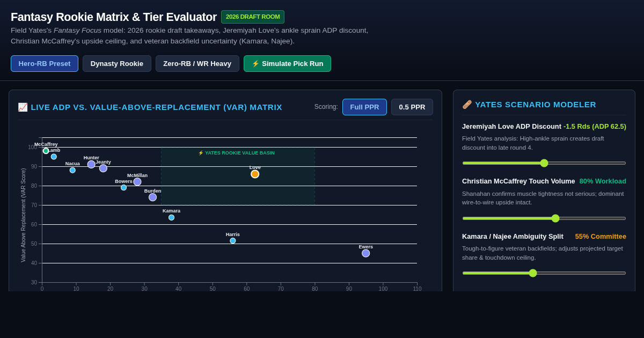Click the "Live ADP vs. Value-Above-Replacement (VAR) Matrix" heading
644x338 pixels.
click(157, 107)
